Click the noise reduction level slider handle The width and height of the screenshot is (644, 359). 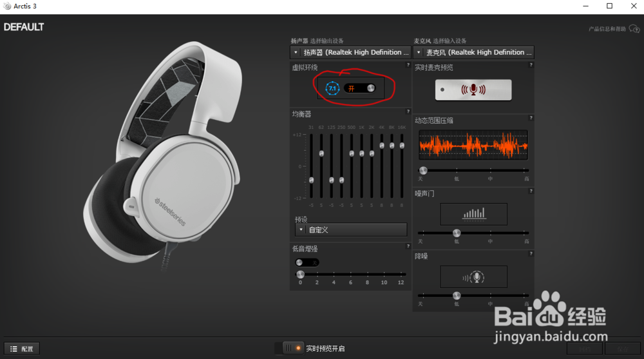coord(457,296)
